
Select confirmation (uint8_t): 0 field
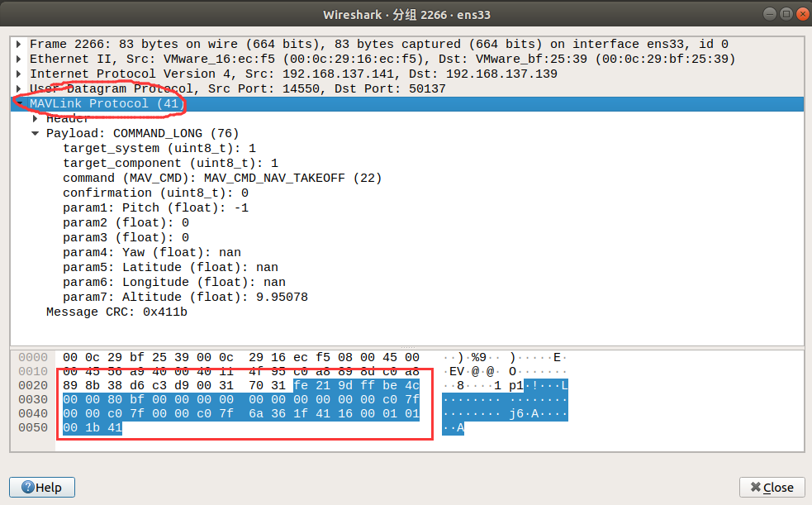point(155,193)
